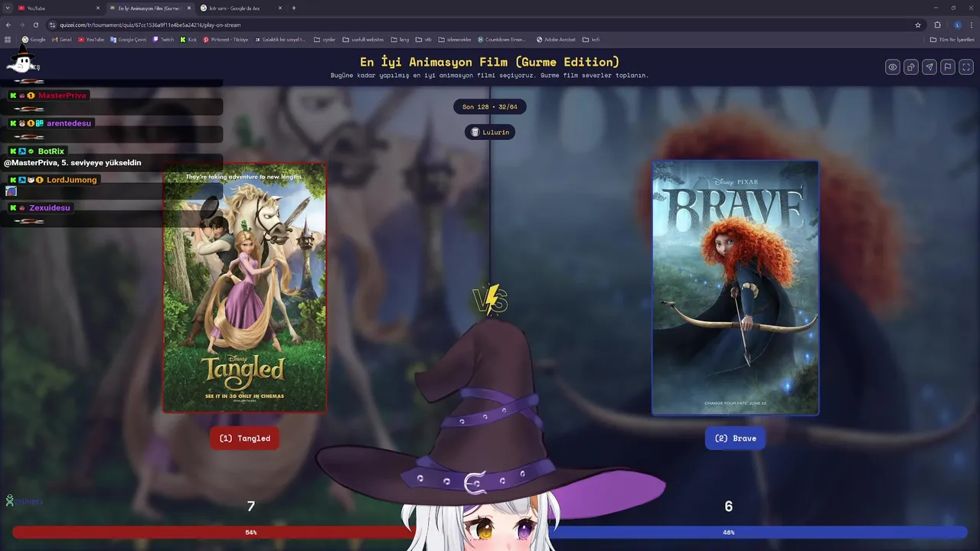Open a new browser tab
This screenshot has width=980, height=551.
[294, 8]
